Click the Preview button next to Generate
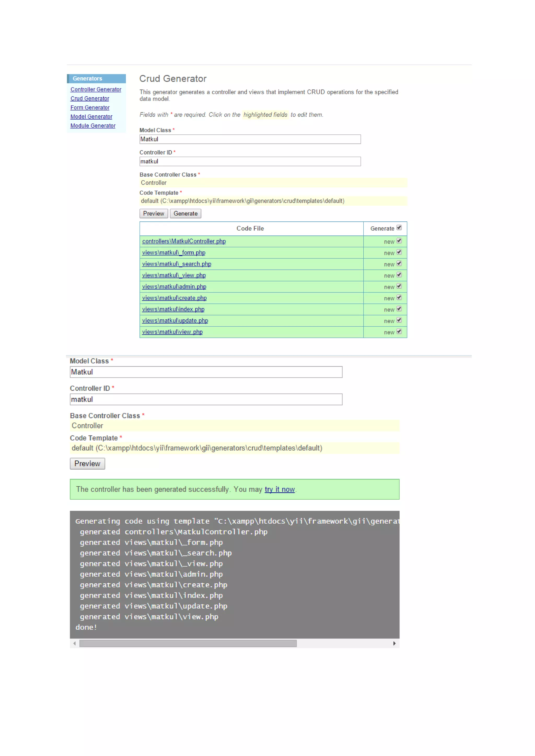This screenshot has width=535, height=756. click(x=154, y=213)
